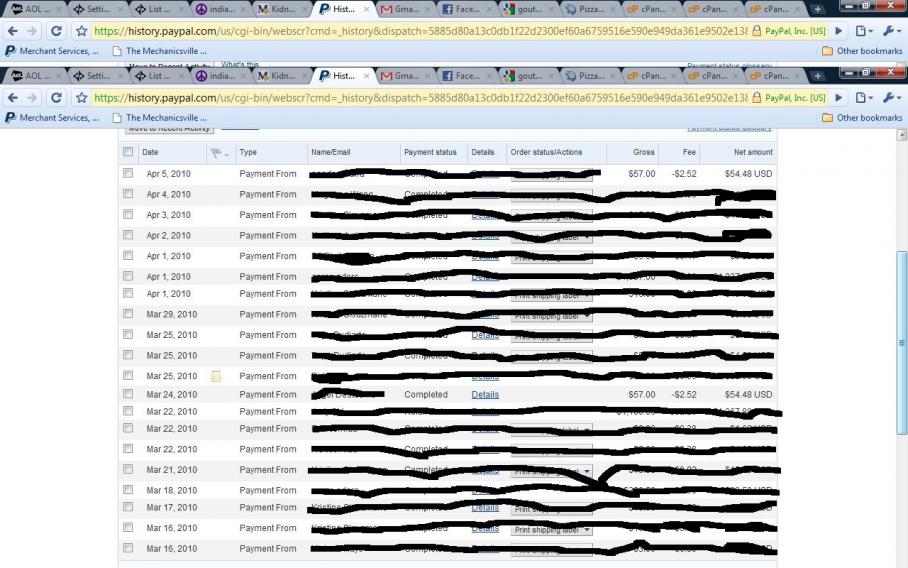This screenshot has width=908, height=568.
Task: Check the Apr 3, 2010 row checkbox
Action: tap(128, 214)
